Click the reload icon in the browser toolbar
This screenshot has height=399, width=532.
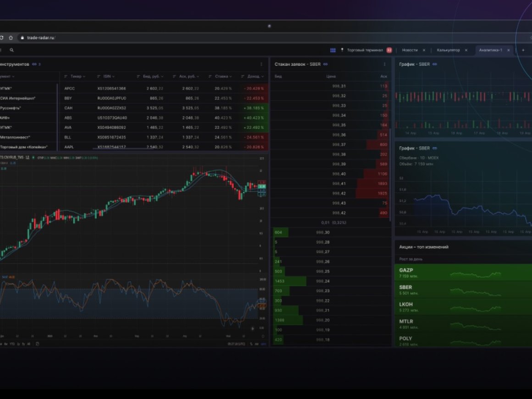pyautogui.click(x=2, y=38)
